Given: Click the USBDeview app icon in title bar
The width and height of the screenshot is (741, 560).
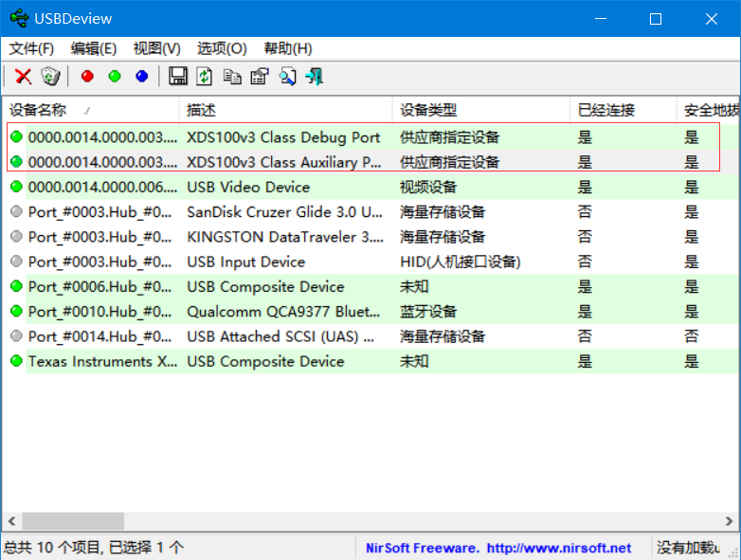Looking at the screenshot, I should point(19,18).
